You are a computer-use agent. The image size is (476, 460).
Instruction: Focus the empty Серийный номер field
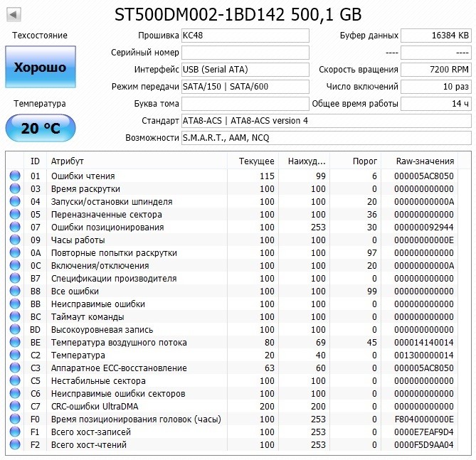245,53
